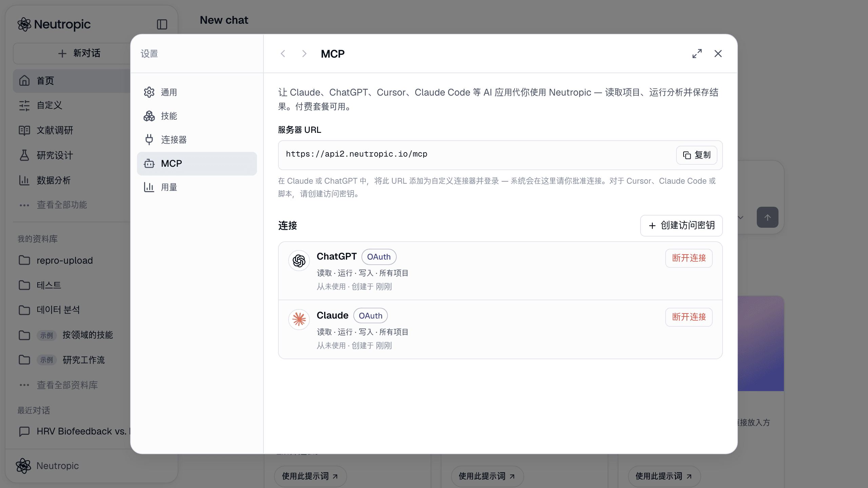Viewport: 868px width, 488px height.
Task: Expand the settings dialog to fullscreen
Action: coord(697,54)
